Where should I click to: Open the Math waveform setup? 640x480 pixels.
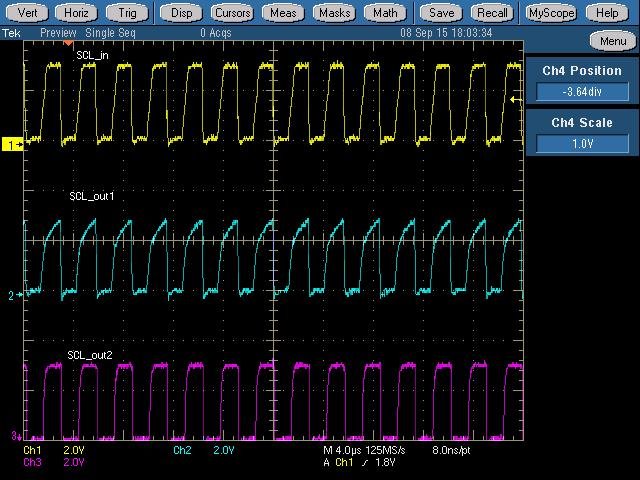click(x=385, y=13)
